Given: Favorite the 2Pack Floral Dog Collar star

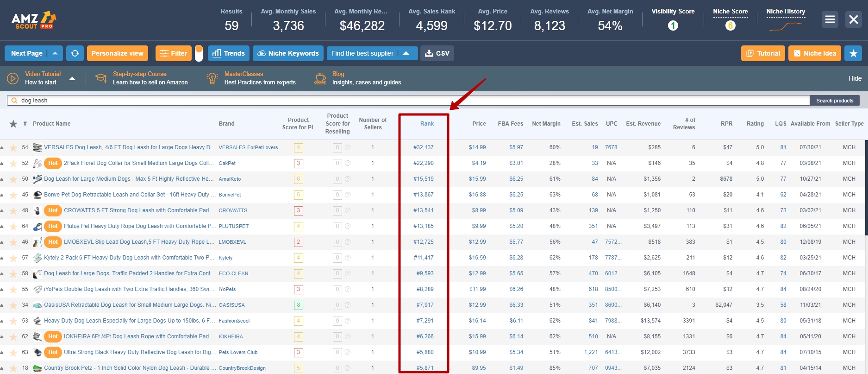Looking at the screenshot, I should click(13, 164).
